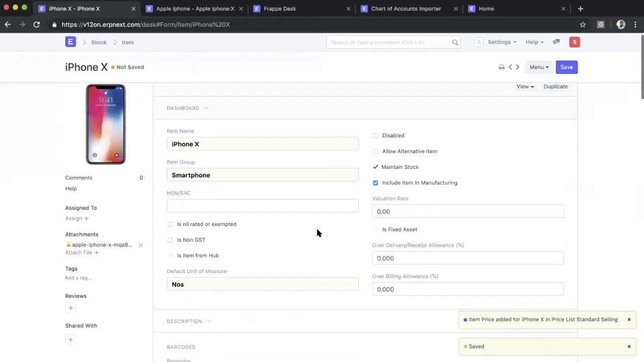
Task: Click the Save button
Action: [x=567, y=67]
